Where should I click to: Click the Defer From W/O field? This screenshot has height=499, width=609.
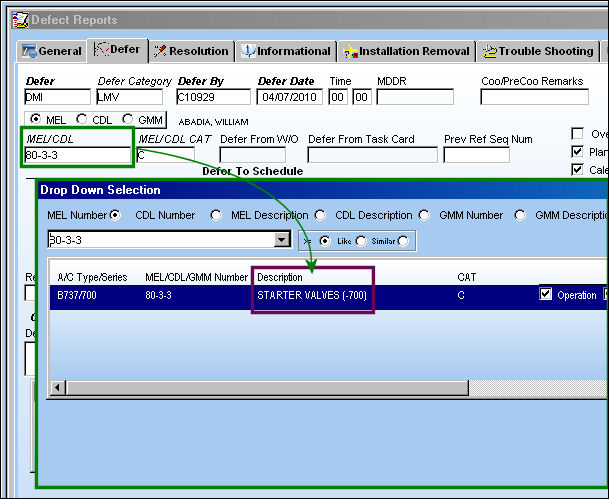[253, 155]
